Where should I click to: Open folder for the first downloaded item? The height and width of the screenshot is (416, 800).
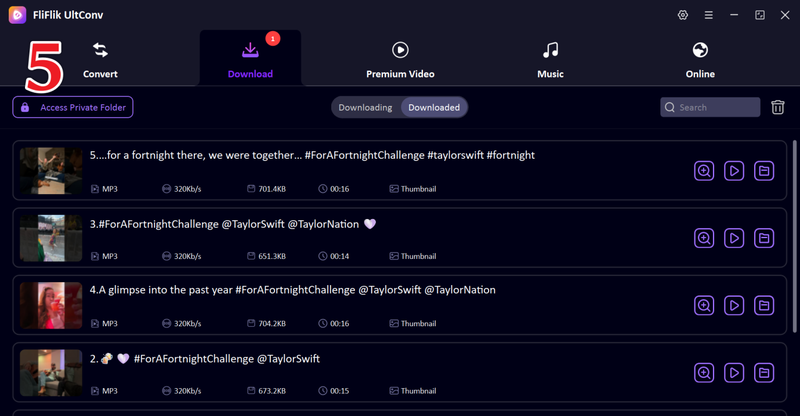pos(764,171)
